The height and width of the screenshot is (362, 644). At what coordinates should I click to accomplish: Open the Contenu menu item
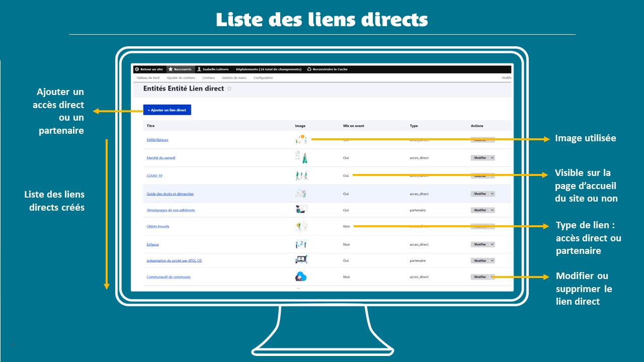tap(208, 78)
